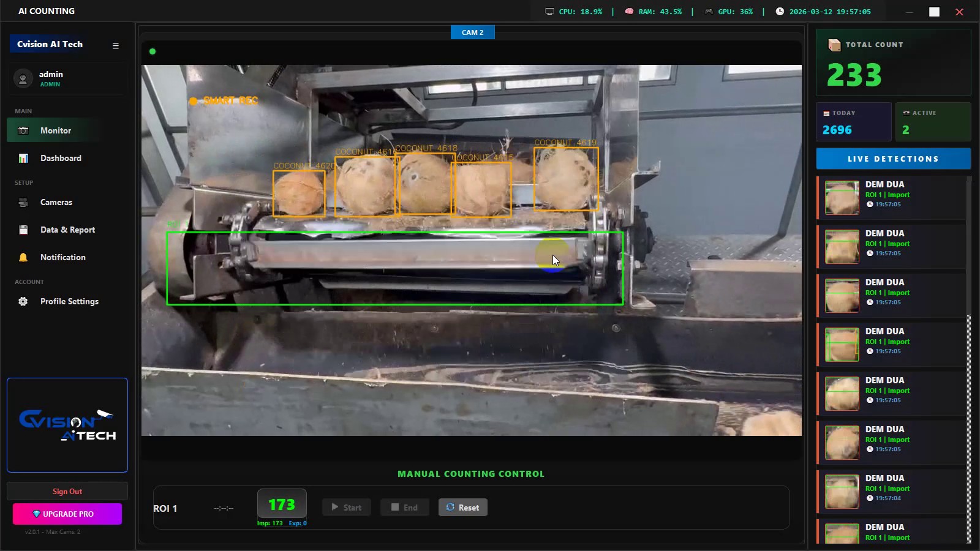Click the Sign Out button
This screenshot has width=980, height=551.
pos(67,491)
